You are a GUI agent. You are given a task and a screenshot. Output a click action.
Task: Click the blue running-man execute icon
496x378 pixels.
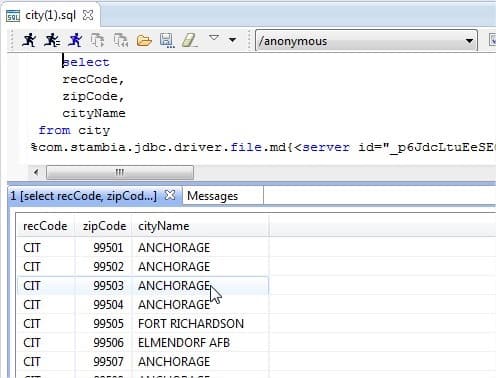pos(75,40)
